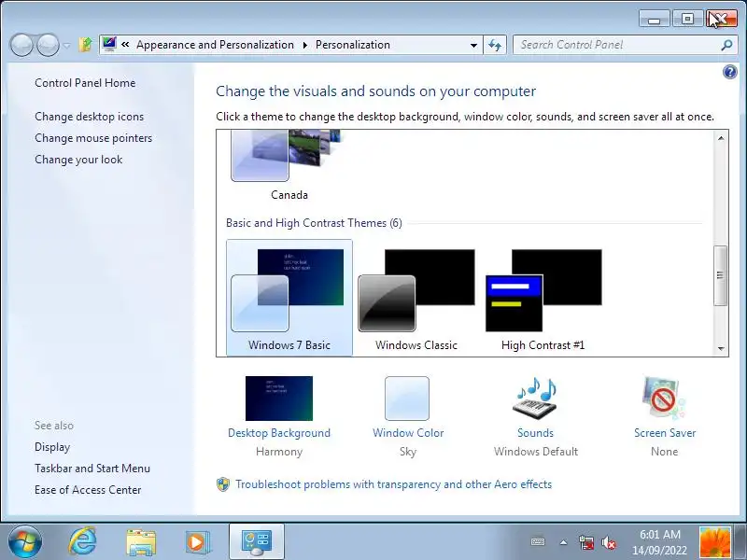Click the on-screen keyboard tray icon
The width and height of the screenshot is (747, 560).
point(538,542)
